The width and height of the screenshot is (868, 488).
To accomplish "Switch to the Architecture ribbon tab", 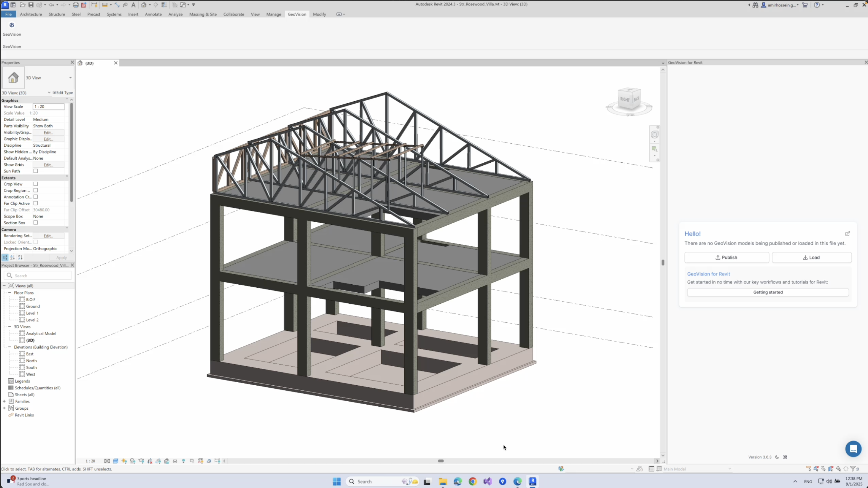I will pyautogui.click(x=31, y=14).
